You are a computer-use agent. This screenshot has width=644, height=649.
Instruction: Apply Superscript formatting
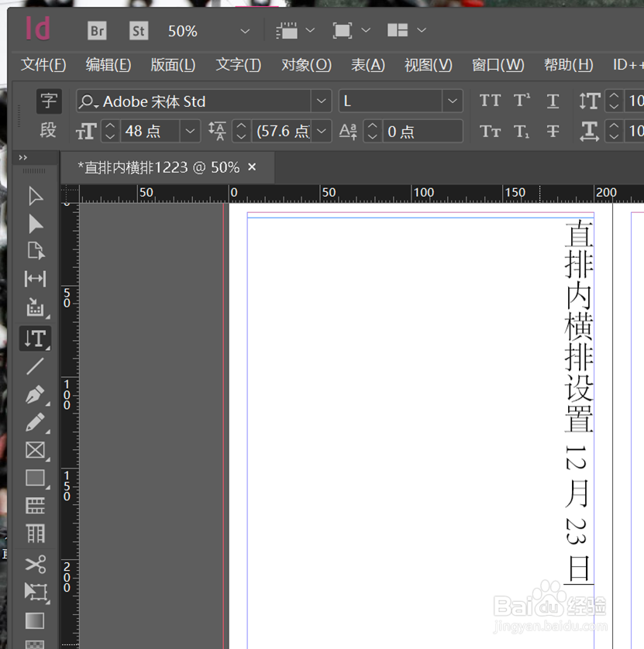(522, 101)
